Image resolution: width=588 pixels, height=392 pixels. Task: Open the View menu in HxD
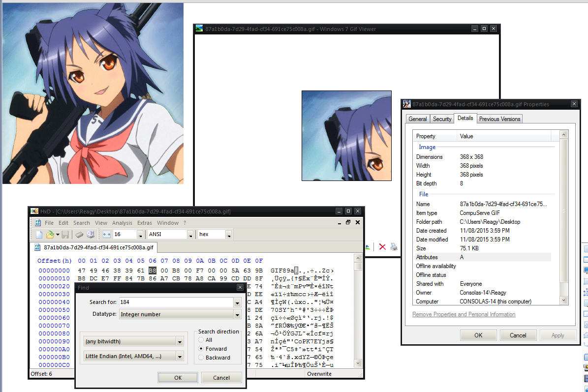101,223
